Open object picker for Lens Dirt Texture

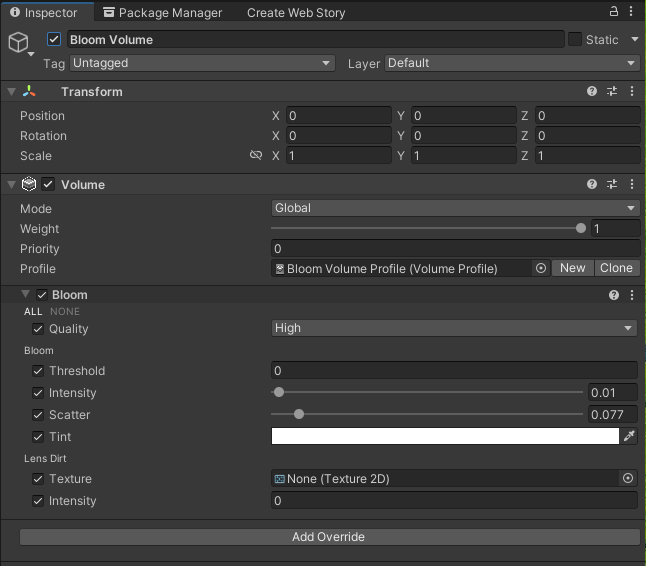tap(628, 479)
